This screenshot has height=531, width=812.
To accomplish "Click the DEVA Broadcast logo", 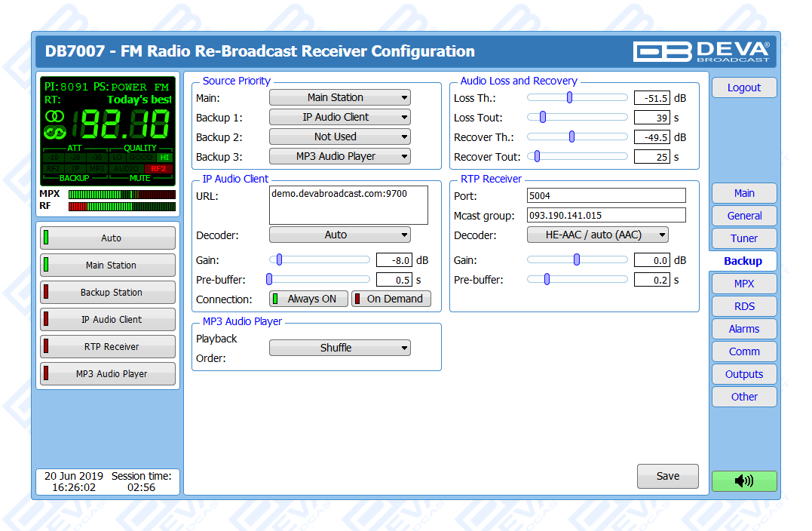I will tap(701, 51).
